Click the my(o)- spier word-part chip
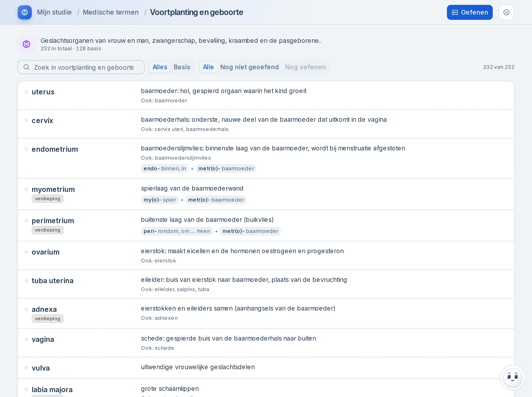 coord(160,200)
